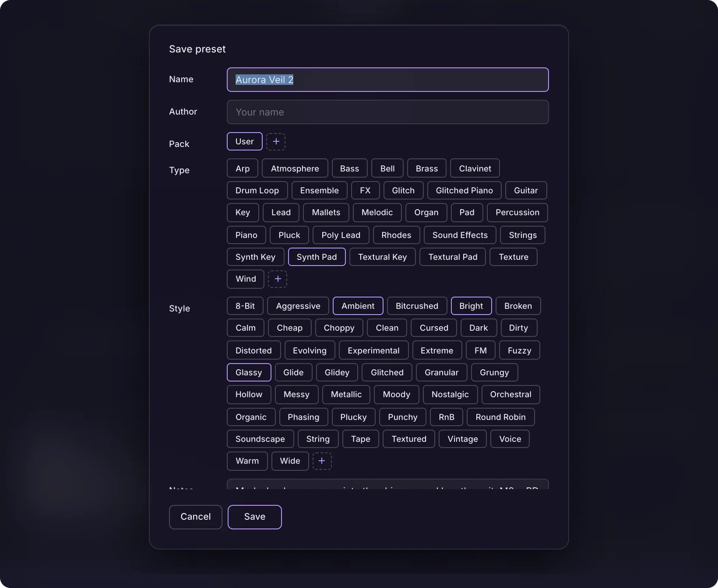718x588 pixels.
Task: Select the Percussion type tag
Action: [517, 212]
